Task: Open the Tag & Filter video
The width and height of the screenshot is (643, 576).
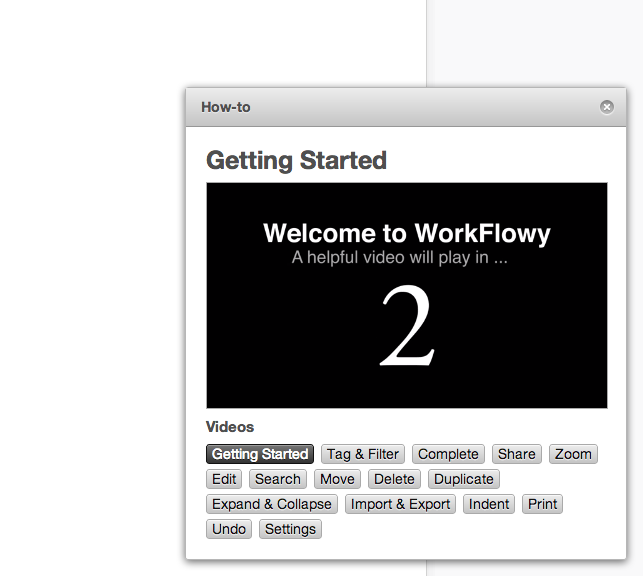Action: coord(363,454)
